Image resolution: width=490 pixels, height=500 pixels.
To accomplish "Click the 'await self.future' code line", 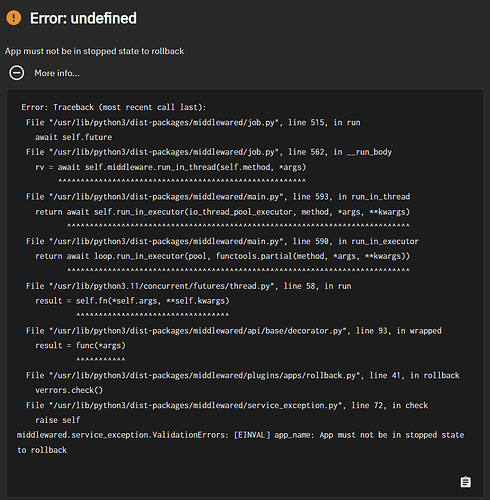I will coord(74,137).
